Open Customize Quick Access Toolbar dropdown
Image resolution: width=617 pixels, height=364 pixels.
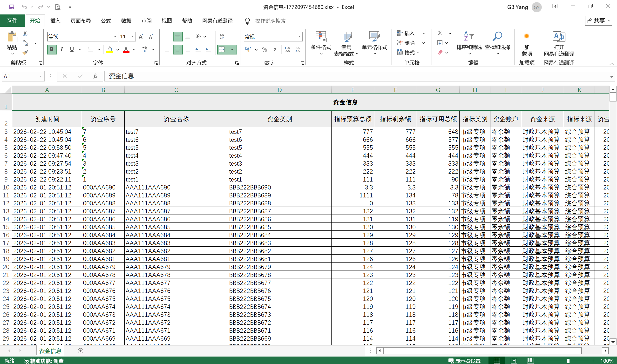[x=70, y=7]
